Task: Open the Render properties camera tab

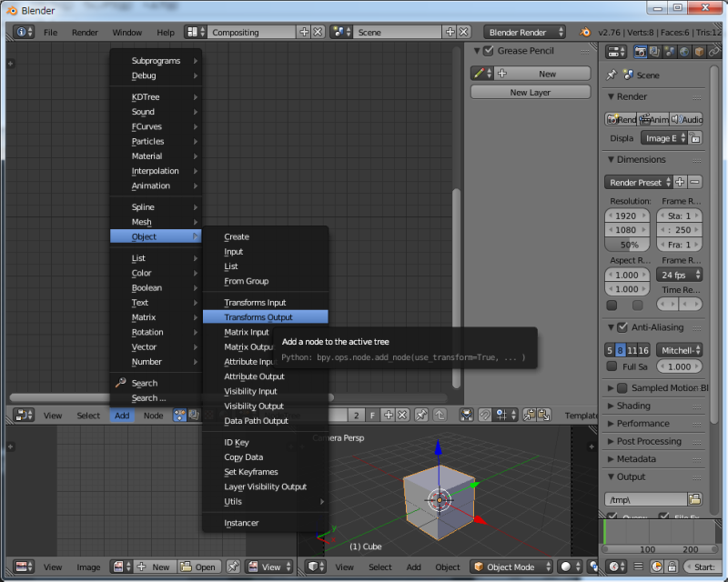Action: [x=641, y=52]
